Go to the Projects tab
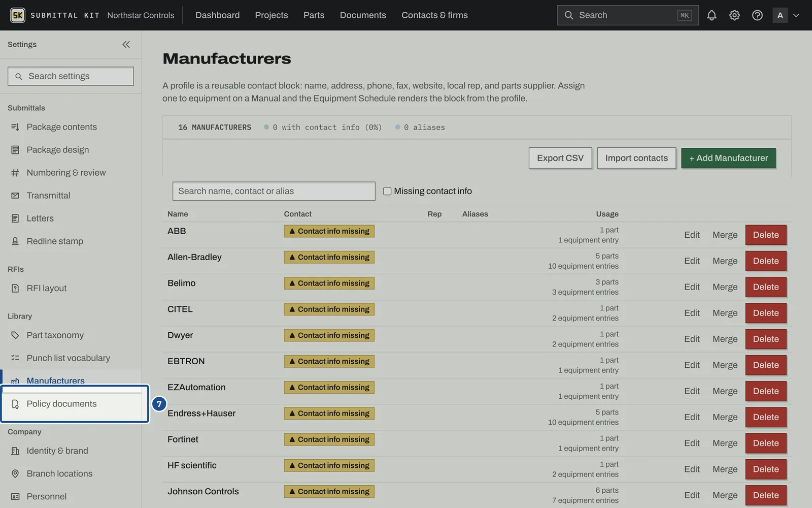 pyautogui.click(x=272, y=15)
